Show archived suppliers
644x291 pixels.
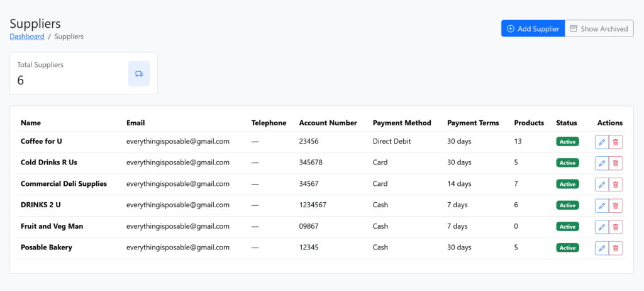tap(599, 29)
